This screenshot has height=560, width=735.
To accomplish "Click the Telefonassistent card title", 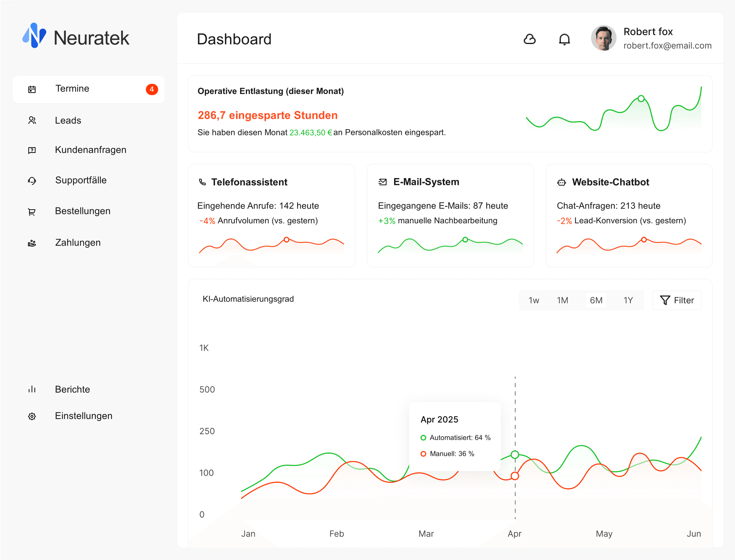I will click(x=249, y=182).
